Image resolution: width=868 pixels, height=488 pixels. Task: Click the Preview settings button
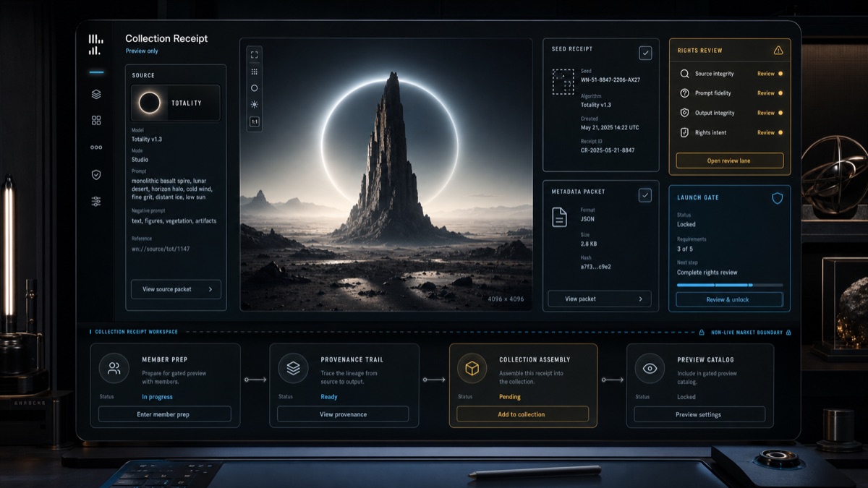(699, 414)
